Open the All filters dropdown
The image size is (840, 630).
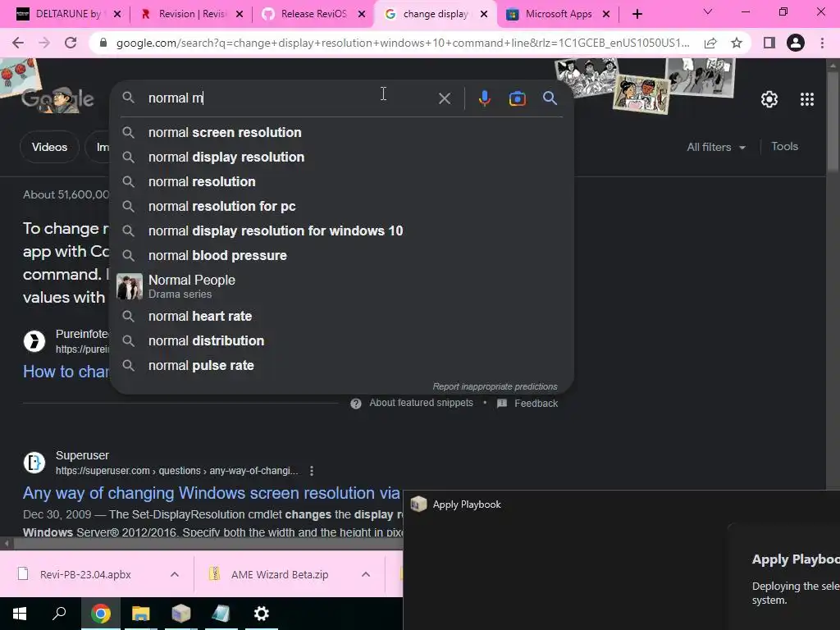click(715, 147)
